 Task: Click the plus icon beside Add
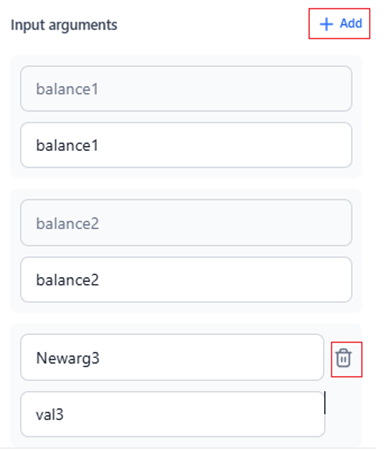click(326, 24)
